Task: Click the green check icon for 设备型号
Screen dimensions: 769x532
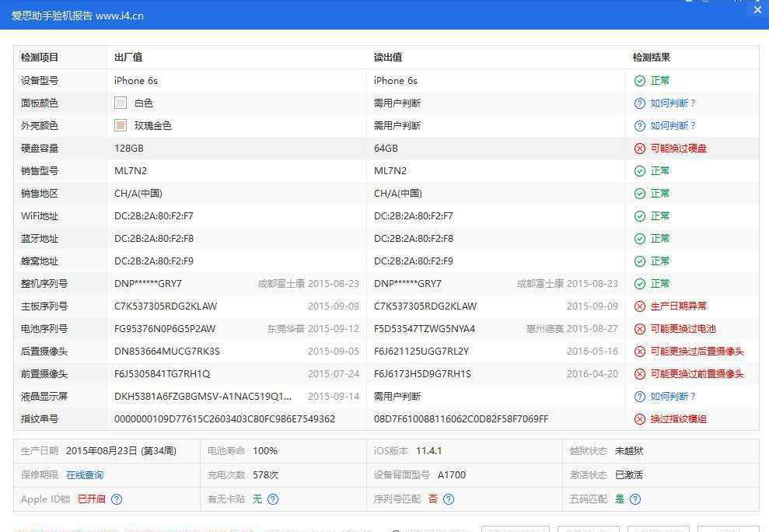Action: point(640,81)
